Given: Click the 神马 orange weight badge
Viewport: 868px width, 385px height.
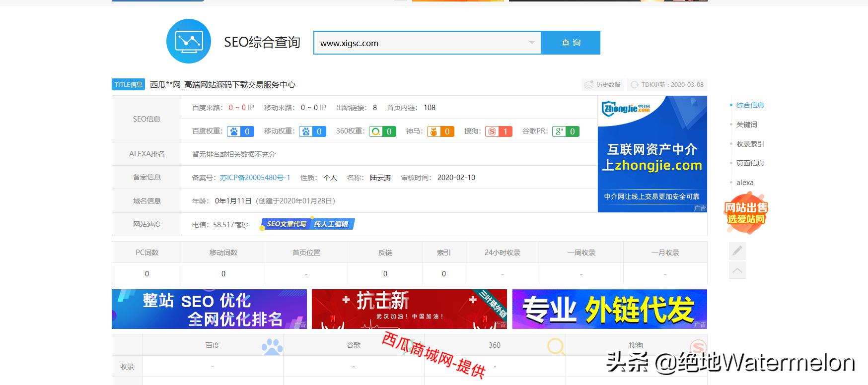Looking at the screenshot, I should [440, 131].
